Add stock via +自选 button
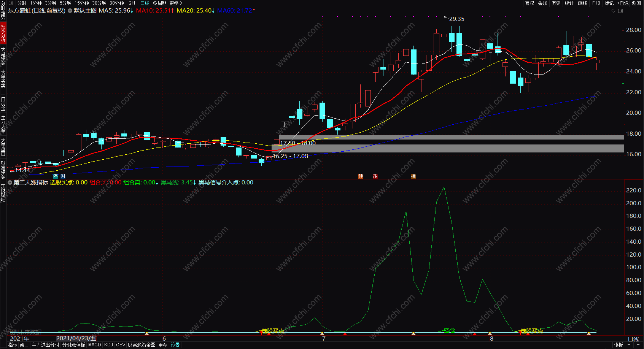The image size is (644, 349). (623, 3)
